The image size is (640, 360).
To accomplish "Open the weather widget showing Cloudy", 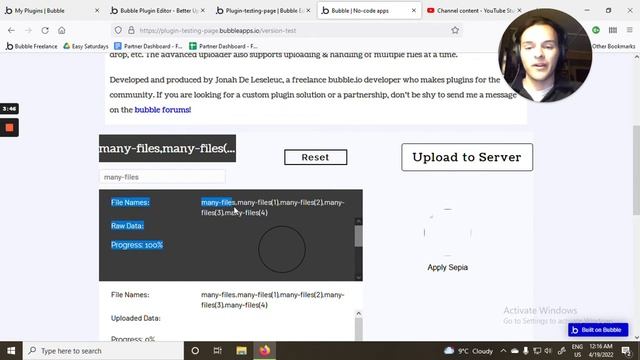I will click(468, 351).
